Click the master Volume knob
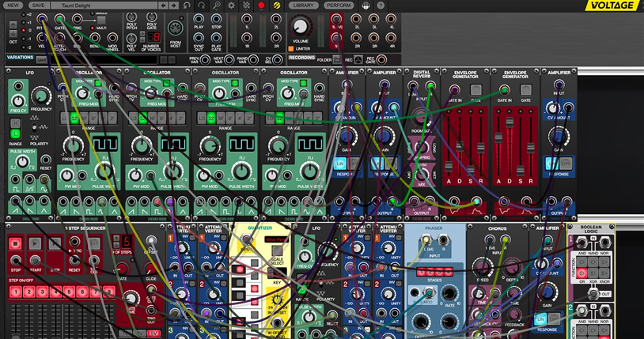644x339 pixels. 300,25
